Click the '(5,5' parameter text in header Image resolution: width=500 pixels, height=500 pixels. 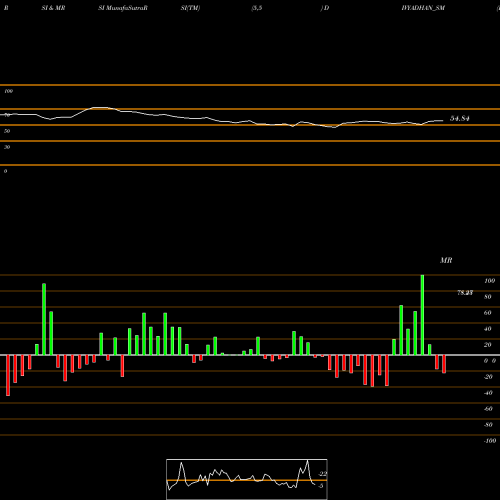tap(257, 8)
